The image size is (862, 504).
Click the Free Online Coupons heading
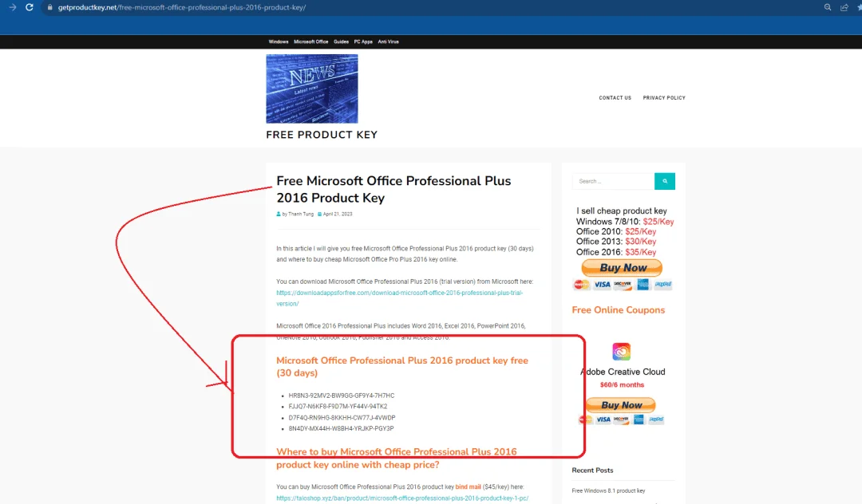(618, 310)
